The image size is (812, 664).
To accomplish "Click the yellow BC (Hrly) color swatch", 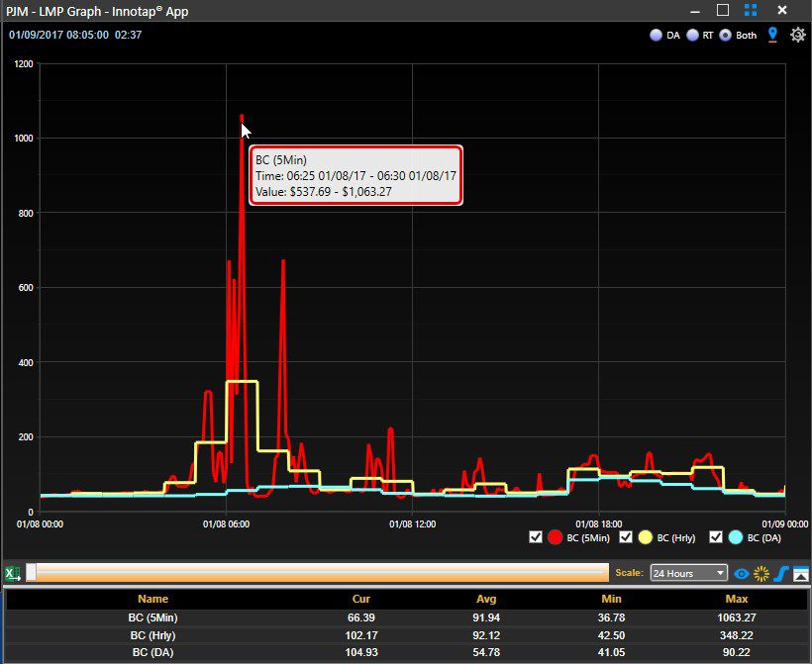I will click(x=645, y=537).
